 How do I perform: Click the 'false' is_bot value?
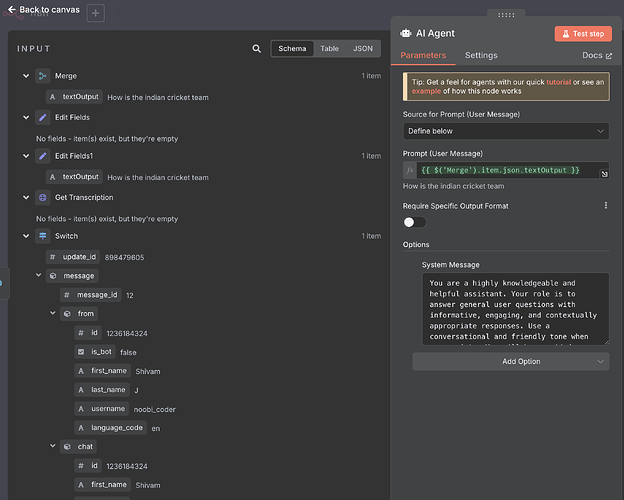pyautogui.click(x=128, y=352)
